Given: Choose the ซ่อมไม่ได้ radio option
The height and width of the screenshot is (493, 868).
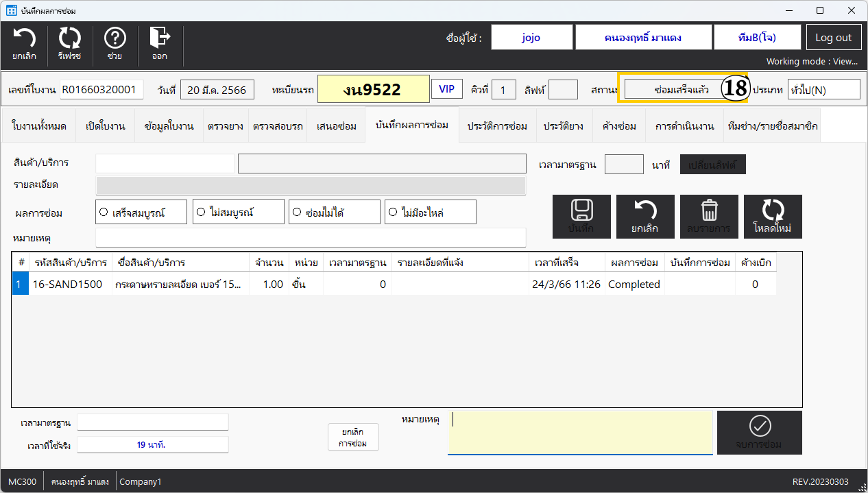Looking at the screenshot, I should 296,213.
